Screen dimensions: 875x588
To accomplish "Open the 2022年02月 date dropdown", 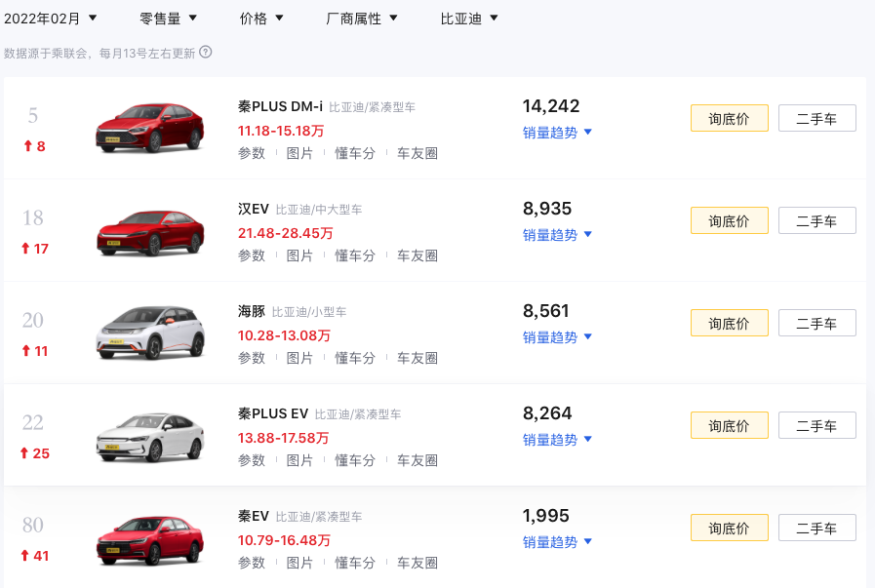I will 51,19.
